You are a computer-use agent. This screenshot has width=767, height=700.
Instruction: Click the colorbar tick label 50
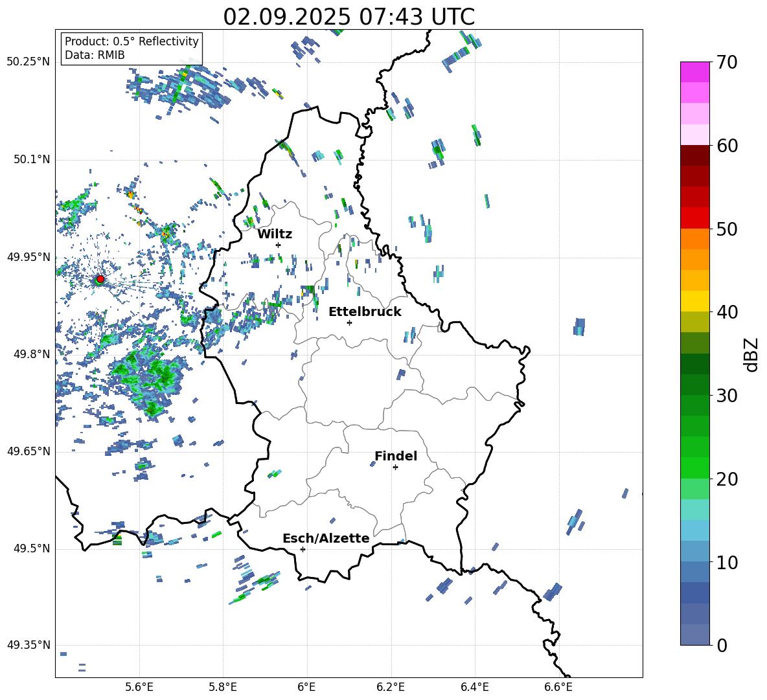click(x=727, y=229)
